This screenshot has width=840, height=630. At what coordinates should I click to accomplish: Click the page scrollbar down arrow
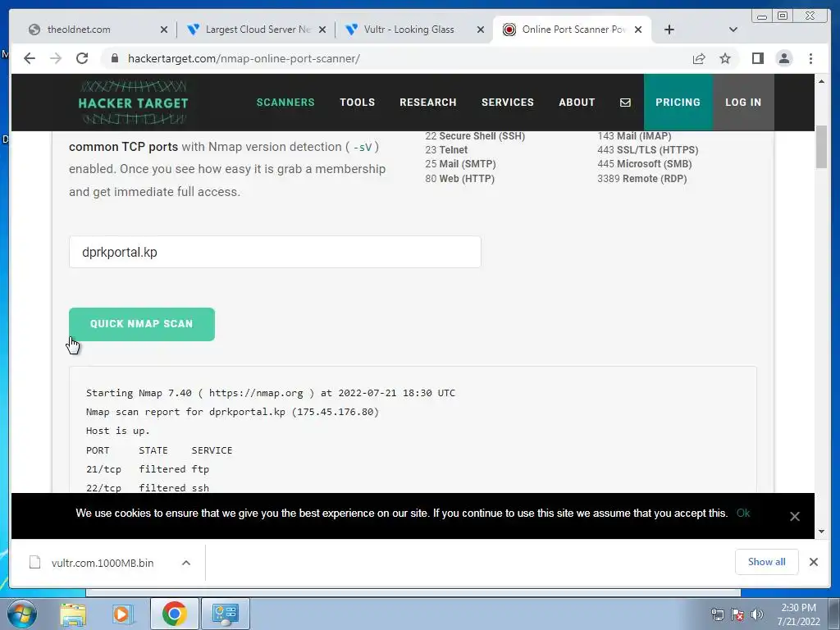(821, 532)
